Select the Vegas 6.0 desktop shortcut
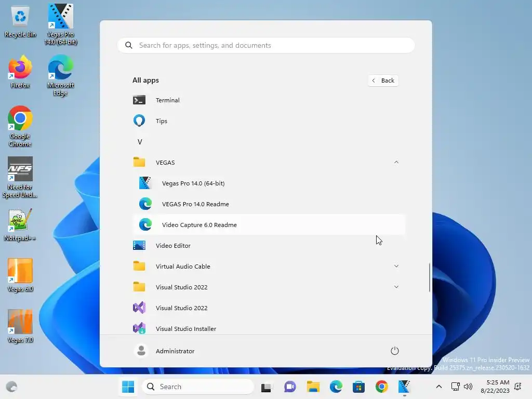The image size is (532, 399). click(x=20, y=275)
